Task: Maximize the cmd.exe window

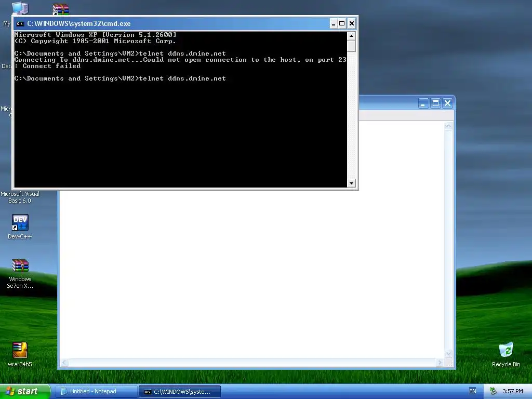Action: 342,23
